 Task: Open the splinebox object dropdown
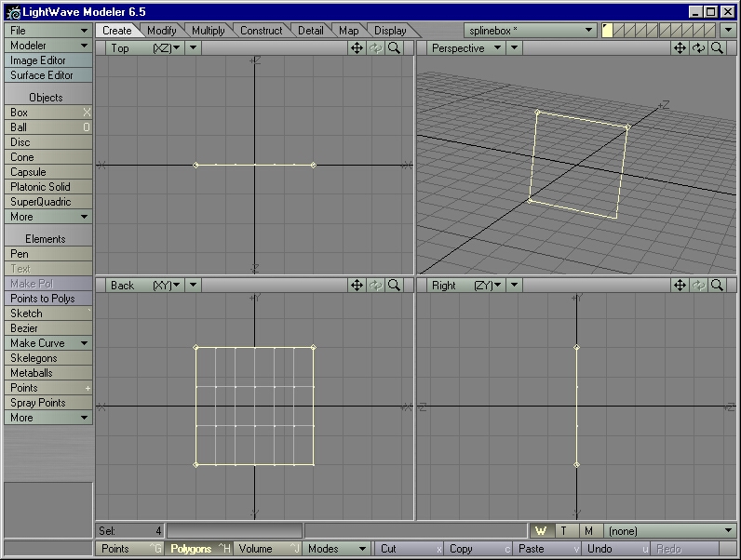[531, 31]
